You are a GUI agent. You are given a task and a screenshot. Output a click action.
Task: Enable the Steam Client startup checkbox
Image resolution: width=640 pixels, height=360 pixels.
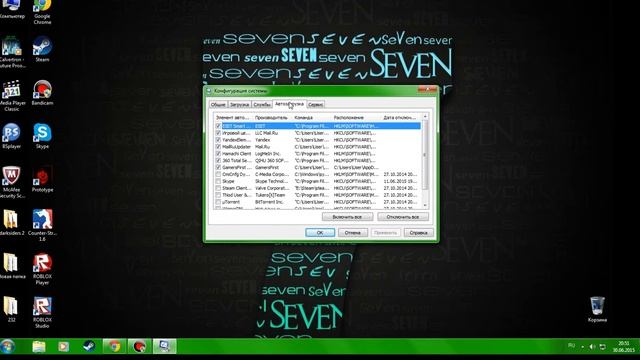218,188
